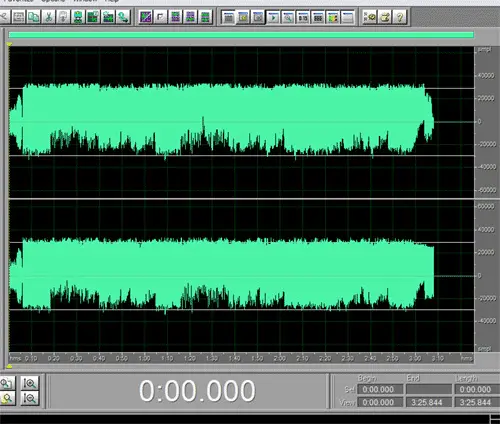Click the Convert Sample Type icon

(x=370, y=17)
